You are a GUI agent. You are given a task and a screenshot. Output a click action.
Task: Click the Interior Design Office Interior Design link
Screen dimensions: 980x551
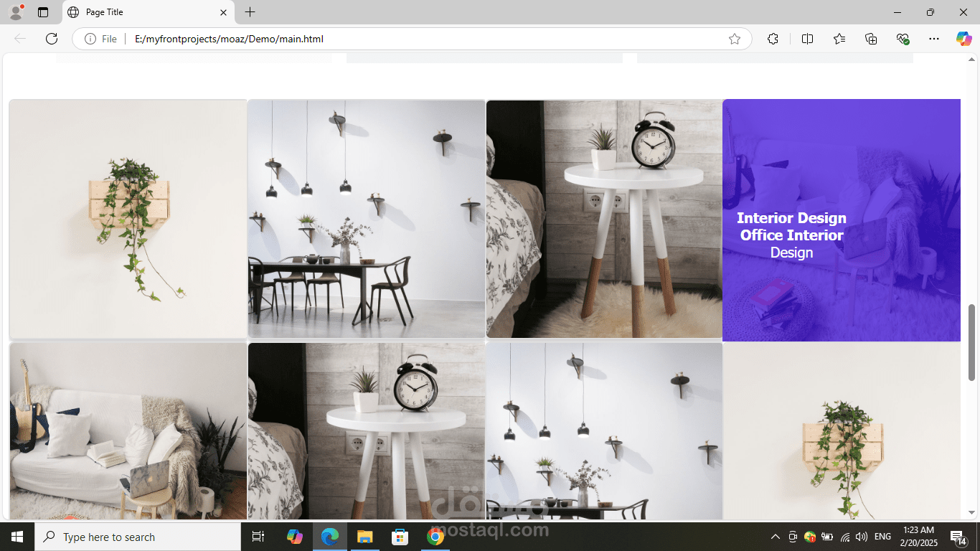coord(791,235)
